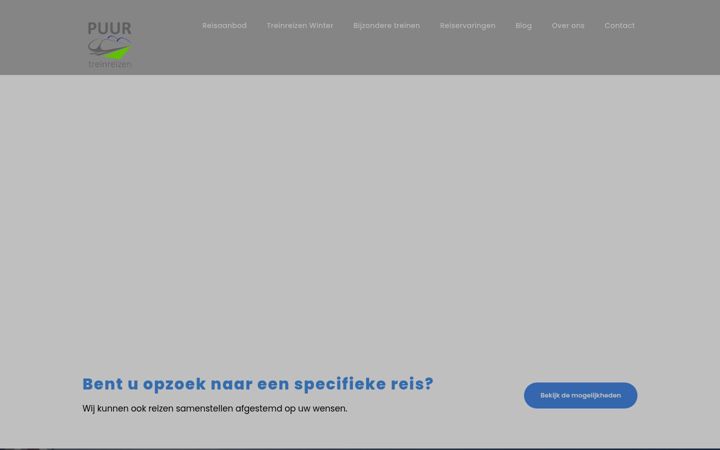Open the Over ons page

[x=568, y=26]
